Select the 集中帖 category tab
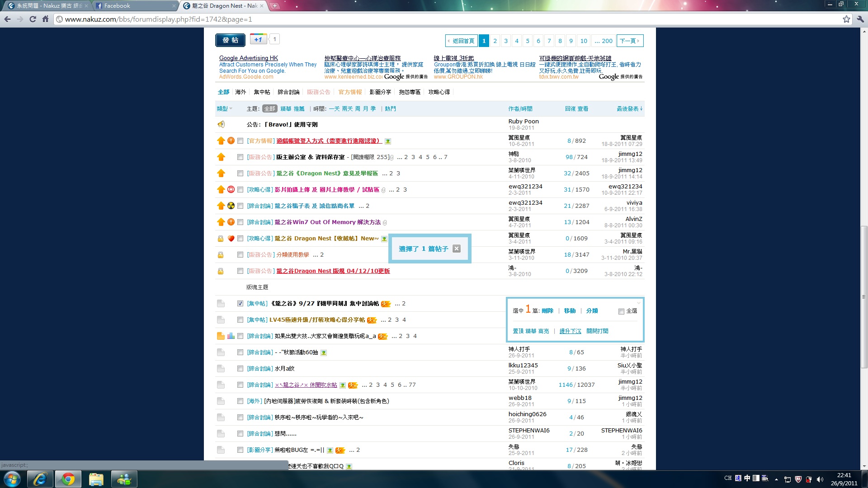Viewport: 868px width, 488px height. tap(262, 92)
